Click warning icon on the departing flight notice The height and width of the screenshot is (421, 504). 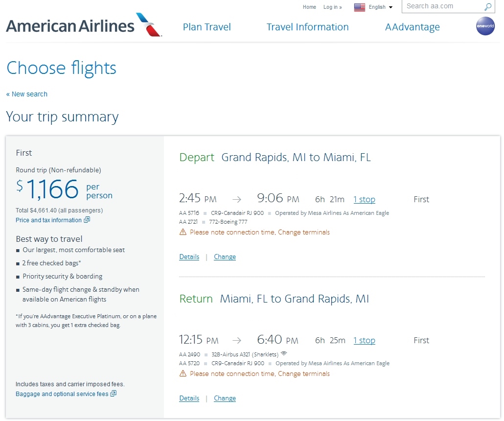pyautogui.click(x=183, y=232)
